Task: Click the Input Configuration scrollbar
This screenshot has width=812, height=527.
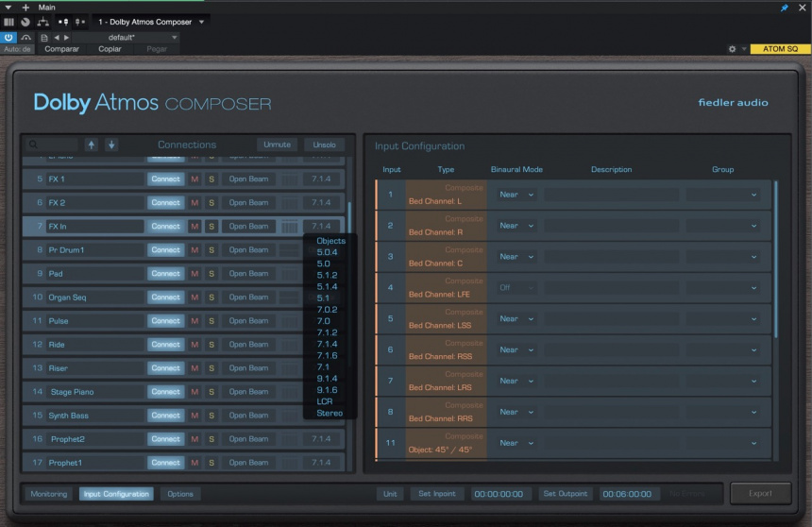Action: click(x=776, y=259)
